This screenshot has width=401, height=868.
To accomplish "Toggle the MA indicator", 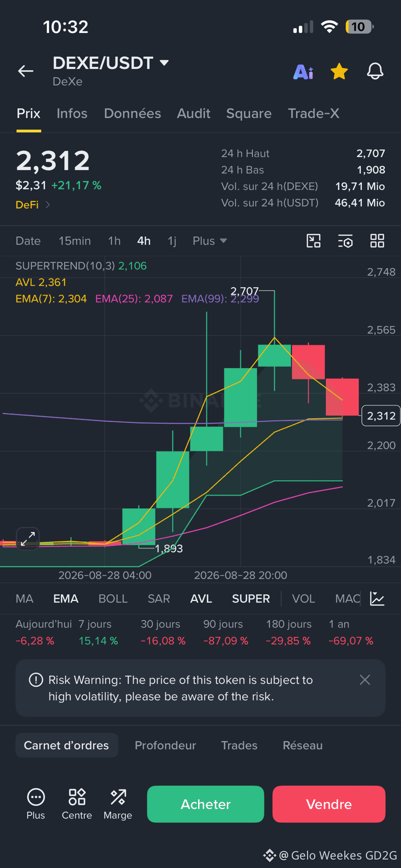I will 24,599.
